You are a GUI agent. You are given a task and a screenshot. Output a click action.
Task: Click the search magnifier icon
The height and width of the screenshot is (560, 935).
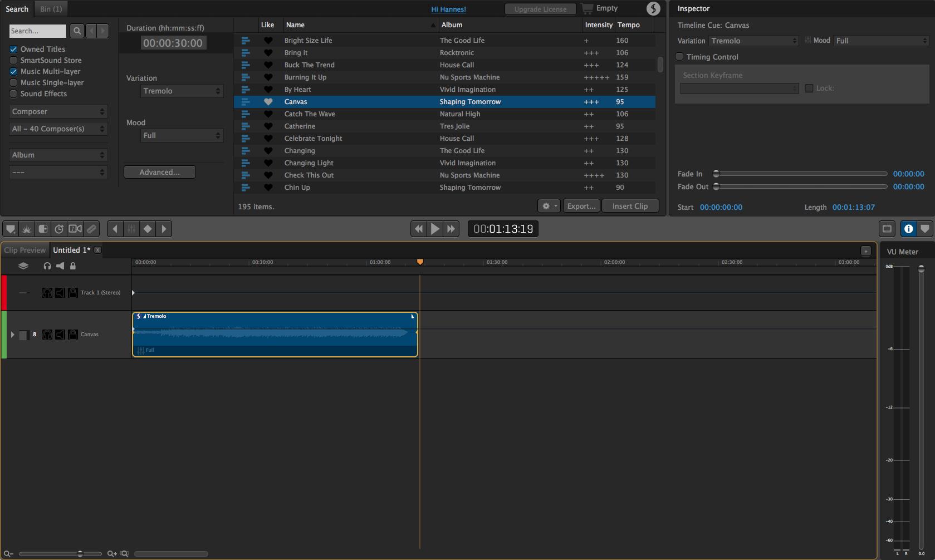tap(77, 31)
